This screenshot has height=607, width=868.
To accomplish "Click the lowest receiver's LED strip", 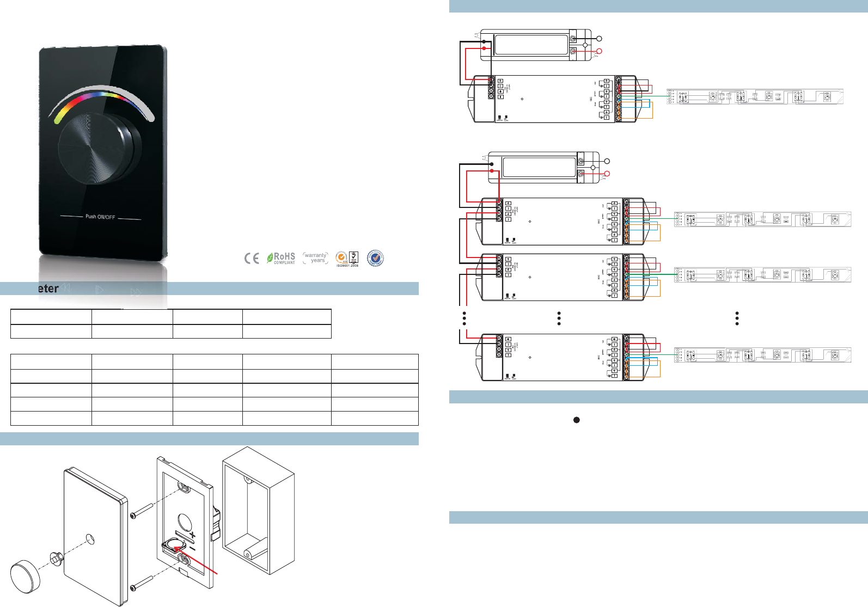I will pos(762,355).
